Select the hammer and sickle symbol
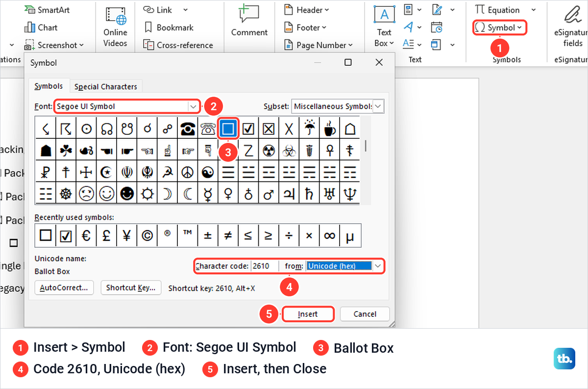Image resolution: width=588 pixels, height=389 pixels. coord(168,172)
